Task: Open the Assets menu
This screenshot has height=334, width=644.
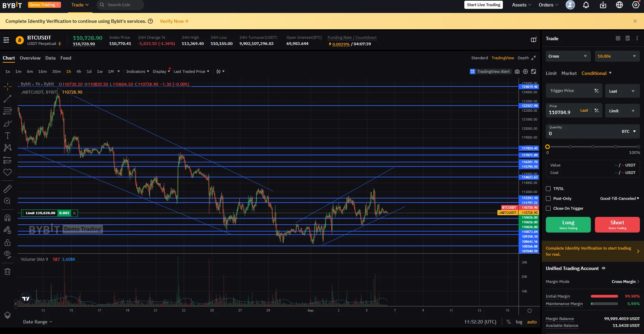Action: [x=522, y=5]
